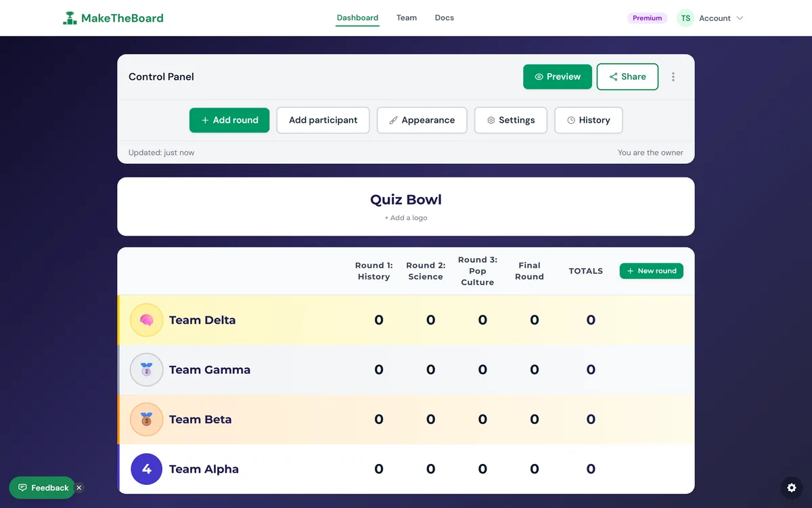Edit Team Beta's Final Round score
Image resolution: width=812 pixels, height=508 pixels.
535,419
